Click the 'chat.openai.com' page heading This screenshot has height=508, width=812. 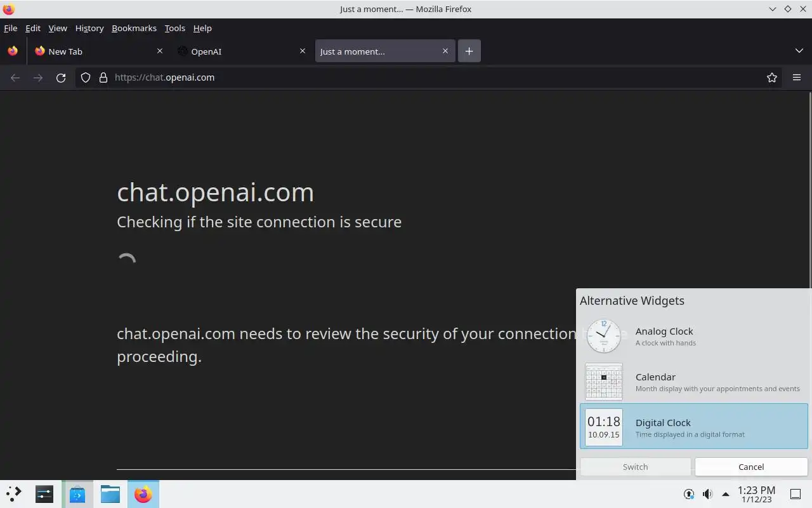215,192
